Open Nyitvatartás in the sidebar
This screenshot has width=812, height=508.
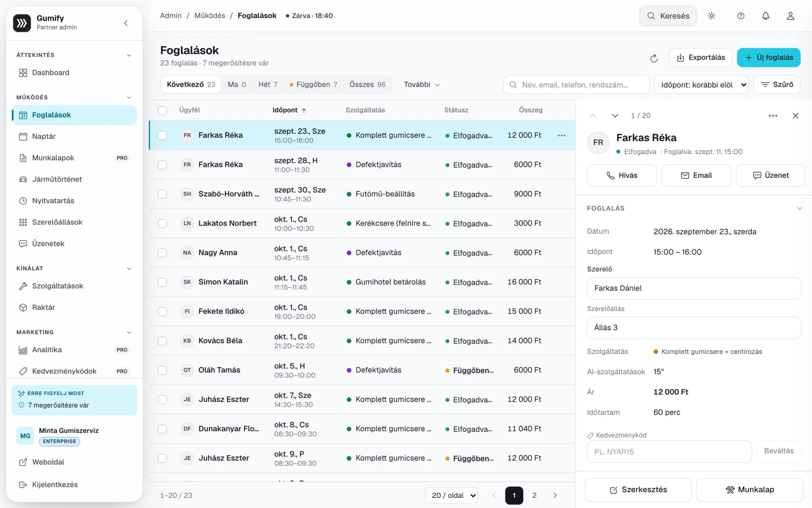74,201
